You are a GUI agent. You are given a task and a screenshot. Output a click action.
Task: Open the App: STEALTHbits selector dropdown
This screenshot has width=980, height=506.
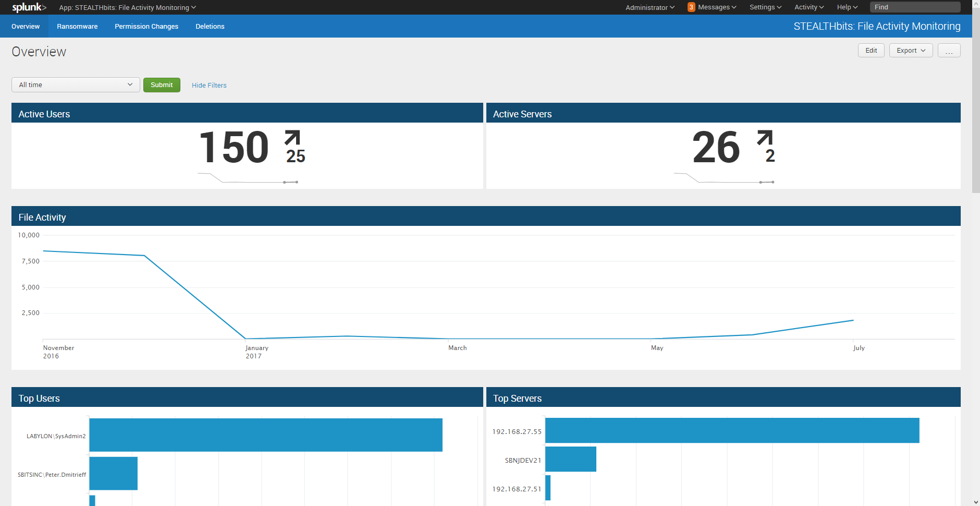click(x=127, y=7)
